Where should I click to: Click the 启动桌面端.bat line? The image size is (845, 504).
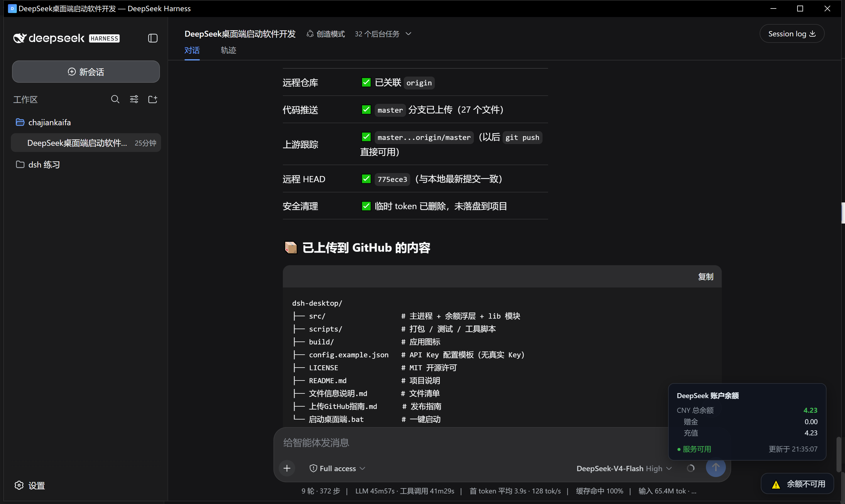(x=366, y=420)
